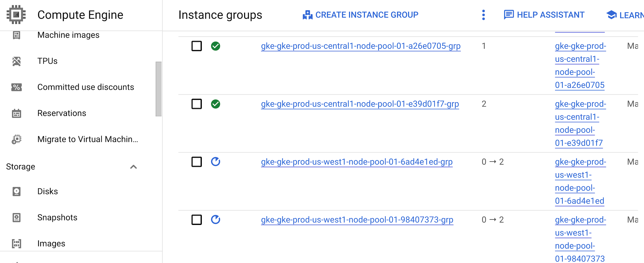644x263 pixels.
Task: Click the Compute Engine logo icon
Action: (x=16, y=15)
